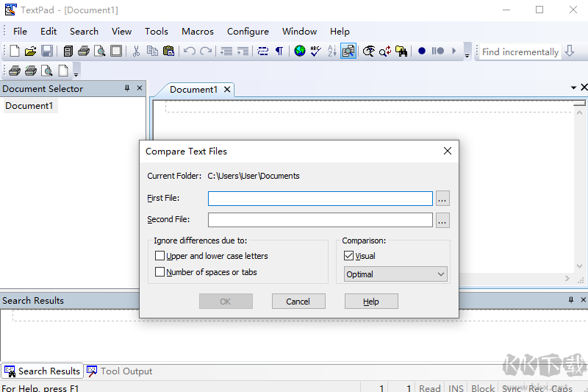588x392 pixels.
Task: Click the Find Next down arrow icon
Action: (570, 51)
